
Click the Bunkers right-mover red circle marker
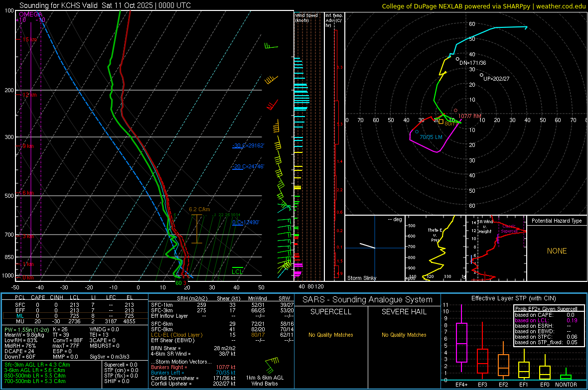coord(455,110)
